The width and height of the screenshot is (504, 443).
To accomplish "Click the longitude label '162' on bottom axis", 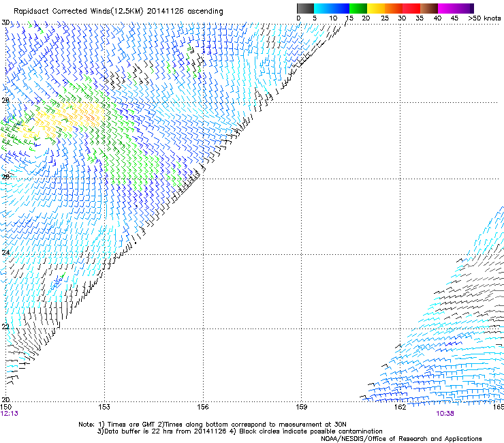I will point(400,407).
